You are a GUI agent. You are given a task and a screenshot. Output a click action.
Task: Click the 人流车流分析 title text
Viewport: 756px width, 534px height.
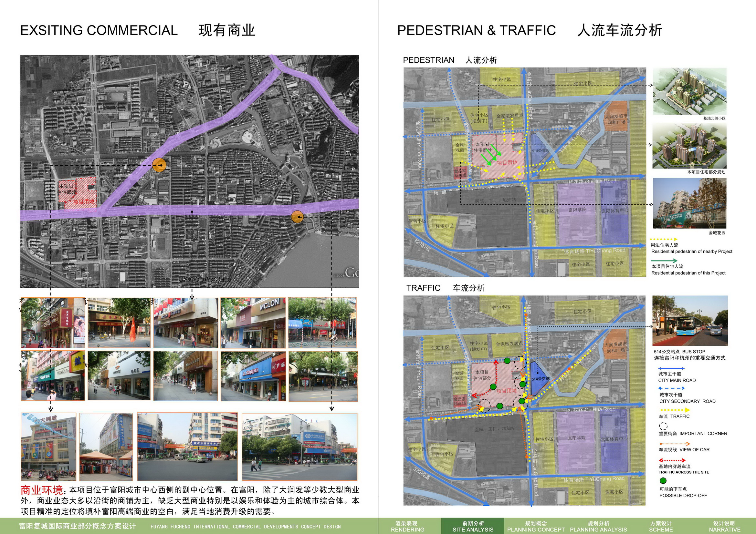[x=620, y=30]
